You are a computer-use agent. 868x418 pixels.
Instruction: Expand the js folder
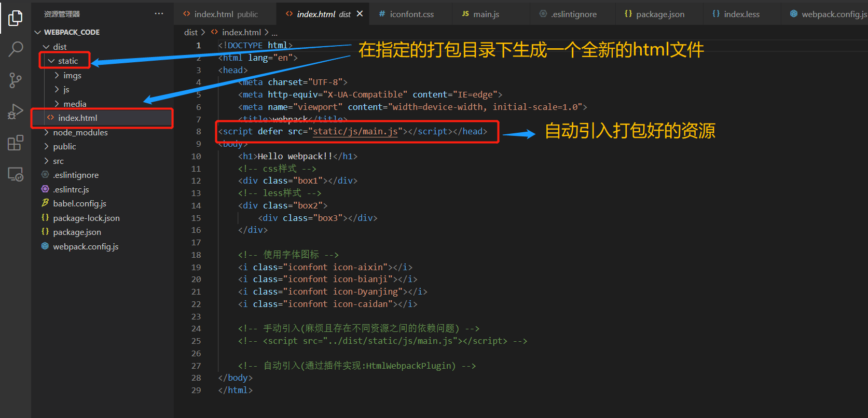click(57, 89)
